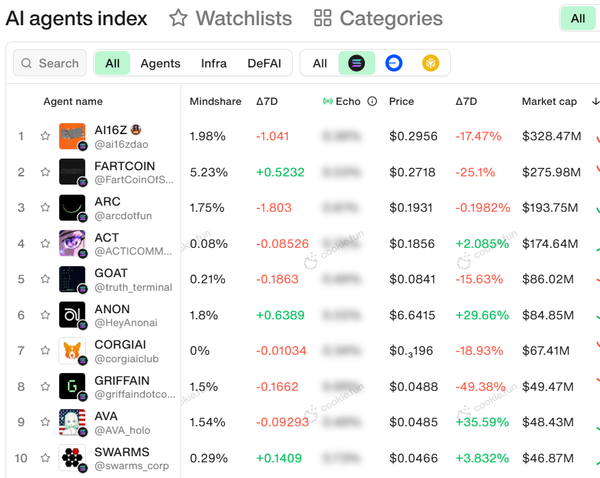The image size is (600, 478).
Task: Click the Search input field
Action: click(x=51, y=63)
